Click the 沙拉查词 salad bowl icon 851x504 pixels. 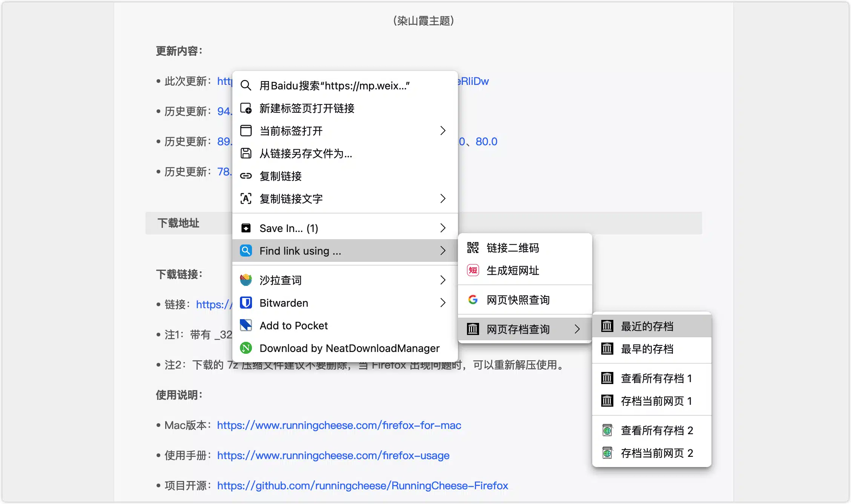[246, 280]
